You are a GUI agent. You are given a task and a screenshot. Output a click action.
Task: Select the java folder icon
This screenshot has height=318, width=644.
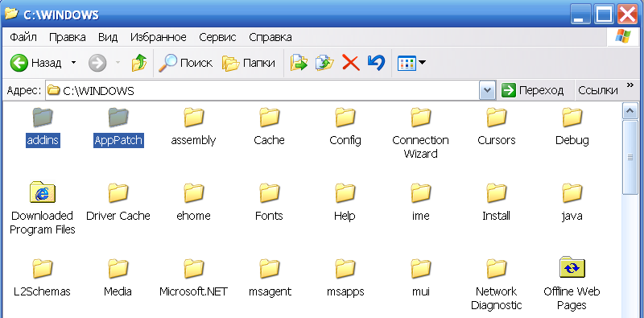572,193
